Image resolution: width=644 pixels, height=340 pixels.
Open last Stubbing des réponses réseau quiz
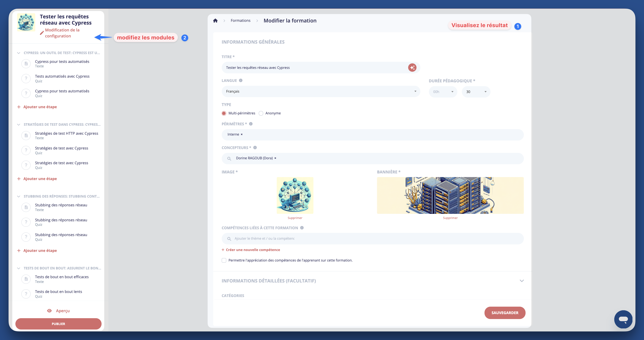click(61, 237)
